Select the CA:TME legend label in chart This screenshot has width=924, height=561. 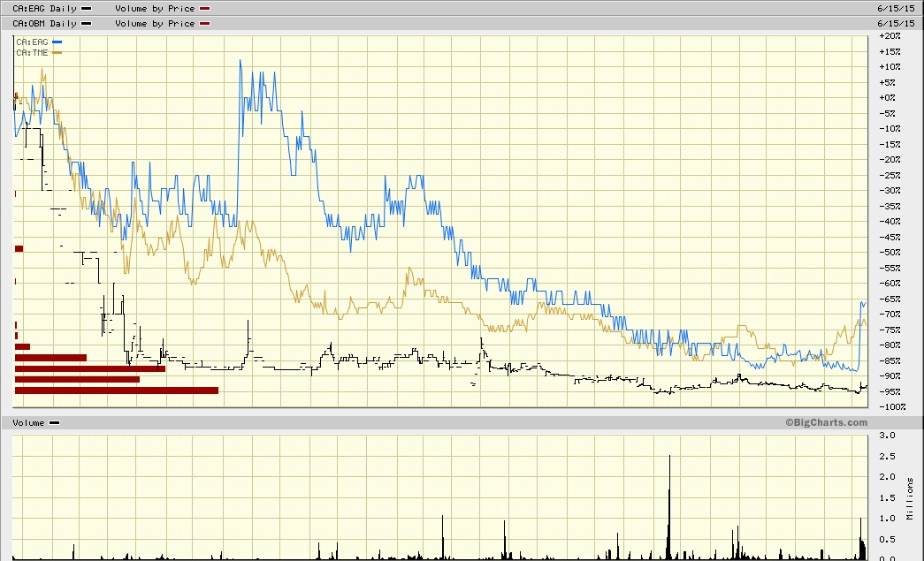(x=32, y=53)
